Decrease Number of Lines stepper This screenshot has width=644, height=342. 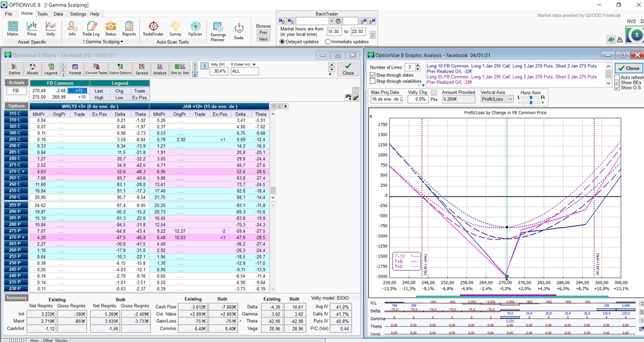(x=418, y=69)
